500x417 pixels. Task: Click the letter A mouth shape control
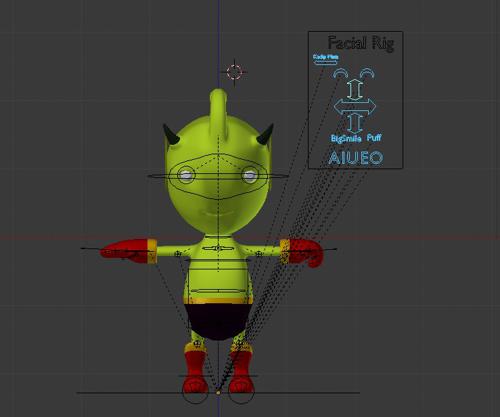coord(334,158)
